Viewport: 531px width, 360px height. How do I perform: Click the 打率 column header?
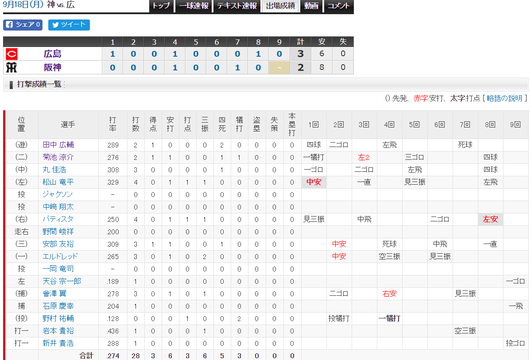pos(113,124)
